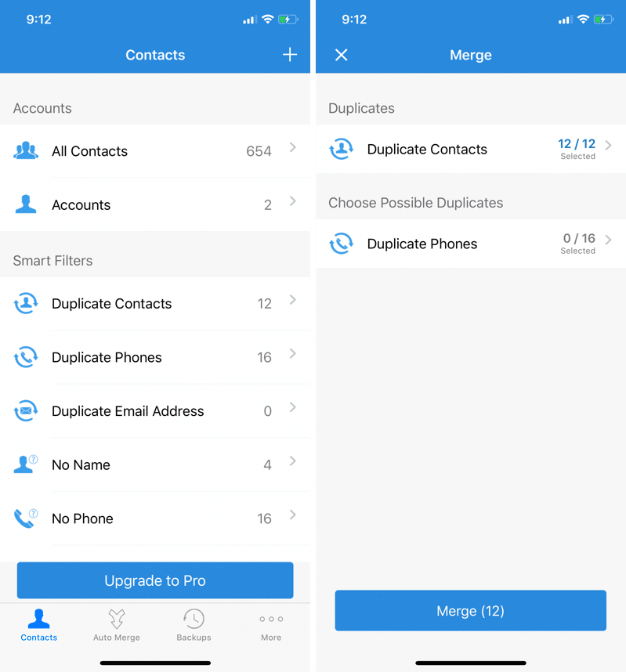Tap the Accounts person icon
626x672 pixels.
(26, 205)
